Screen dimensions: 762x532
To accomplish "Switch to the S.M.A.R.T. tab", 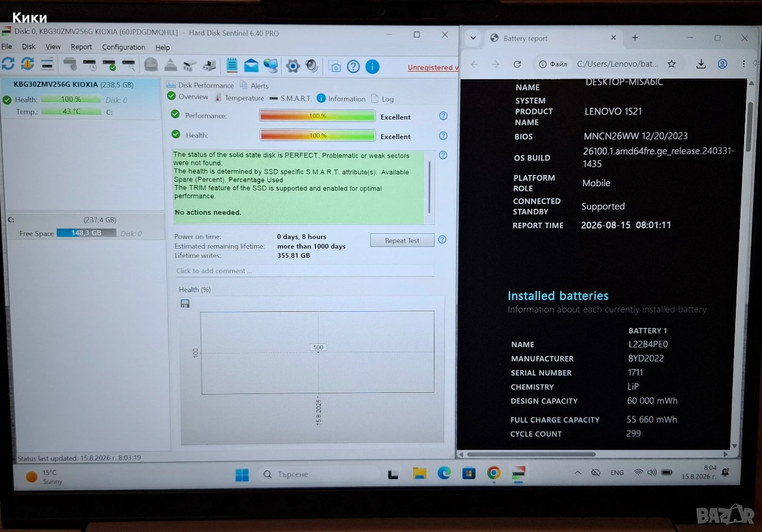I will [x=291, y=98].
